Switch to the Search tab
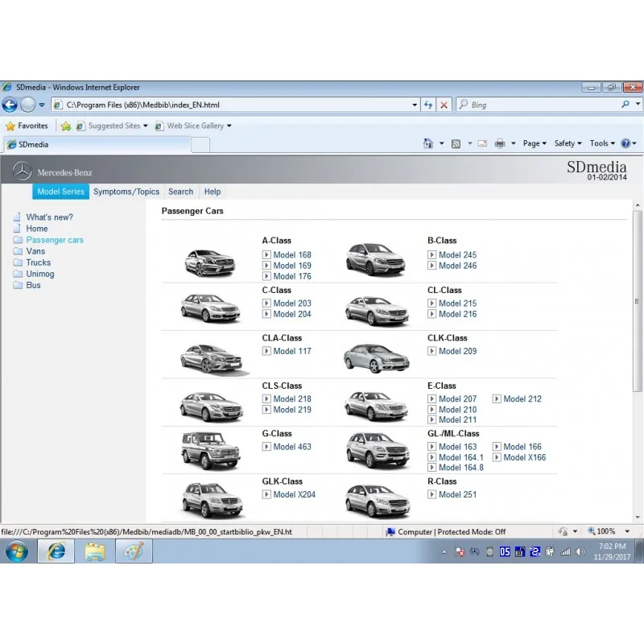 [x=180, y=192]
